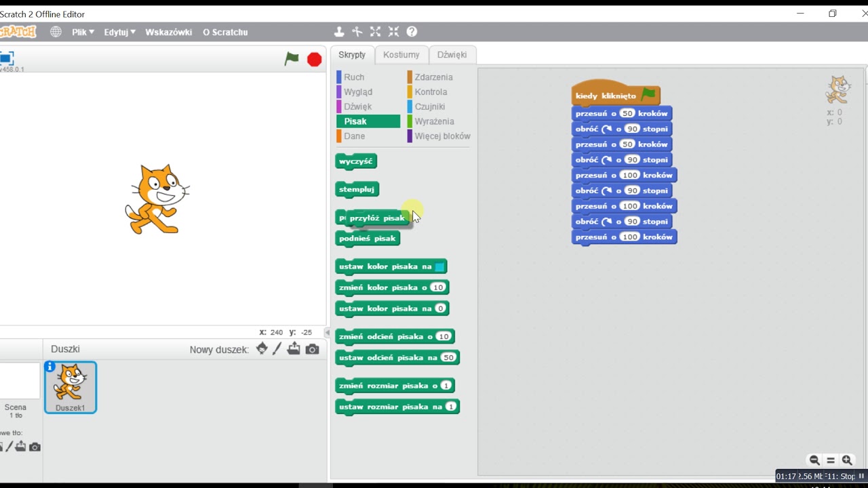Edit value in zmień odcień pisaka
This screenshot has width=868, height=488.
(443, 336)
